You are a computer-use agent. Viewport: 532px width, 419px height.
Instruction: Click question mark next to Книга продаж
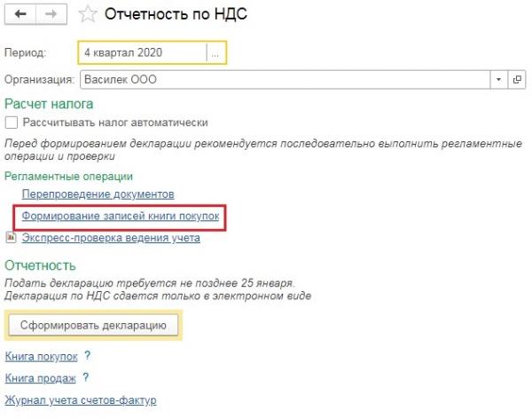pyautogui.click(x=85, y=377)
